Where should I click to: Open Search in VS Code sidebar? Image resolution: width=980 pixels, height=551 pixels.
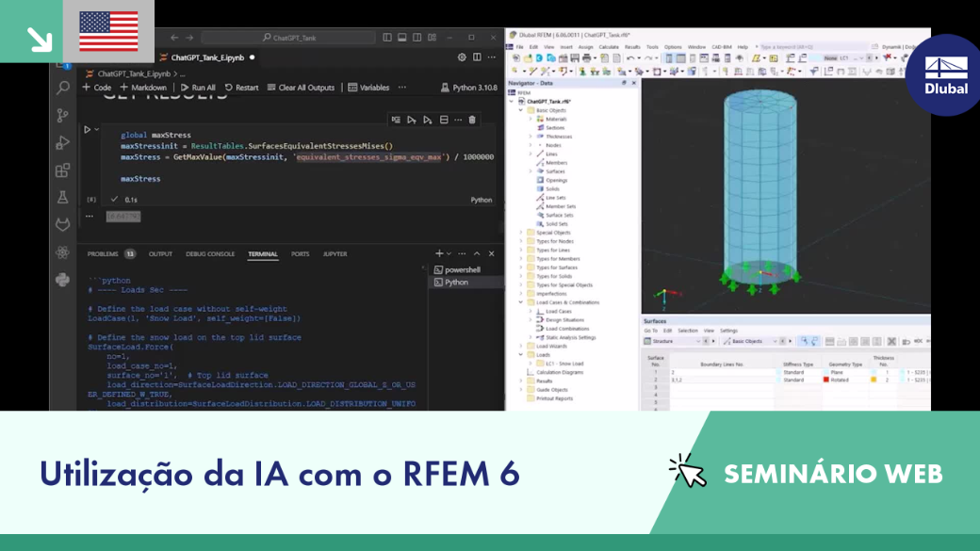point(62,89)
